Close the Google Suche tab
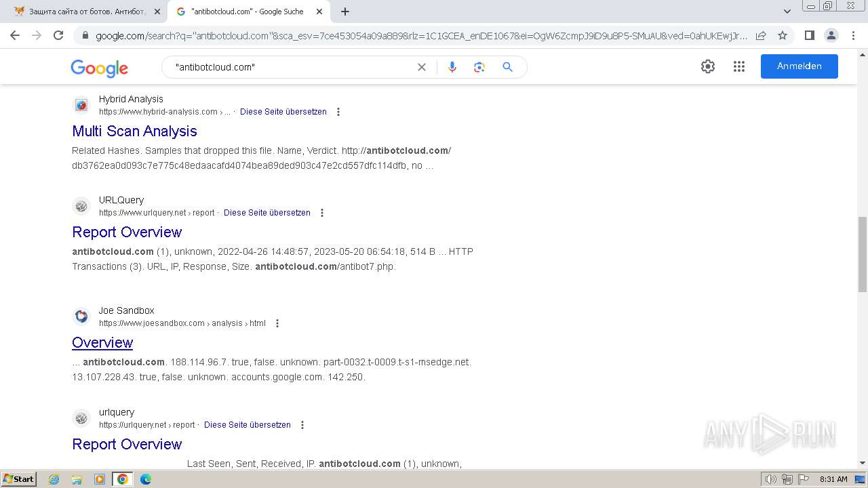The image size is (868, 488). (318, 12)
